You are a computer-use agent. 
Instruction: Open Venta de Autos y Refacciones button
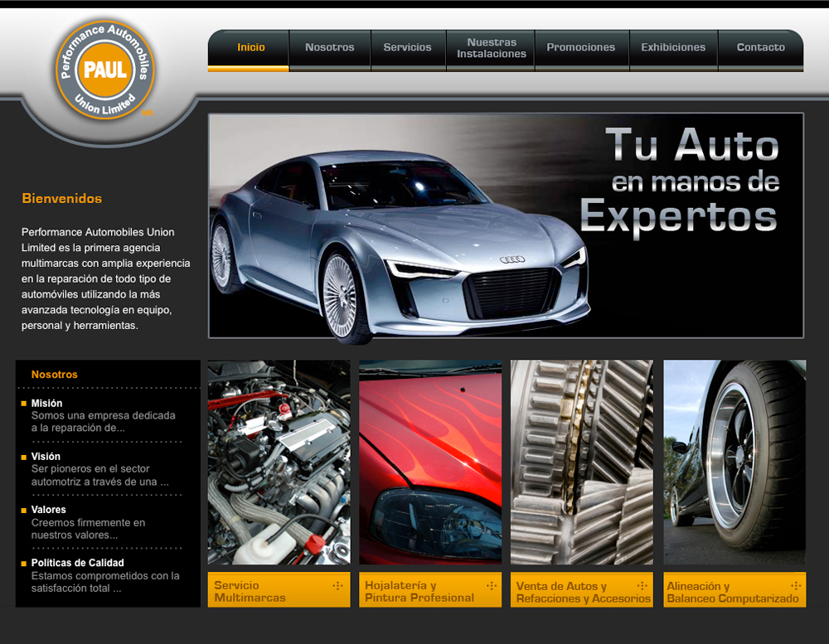click(x=582, y=589)
